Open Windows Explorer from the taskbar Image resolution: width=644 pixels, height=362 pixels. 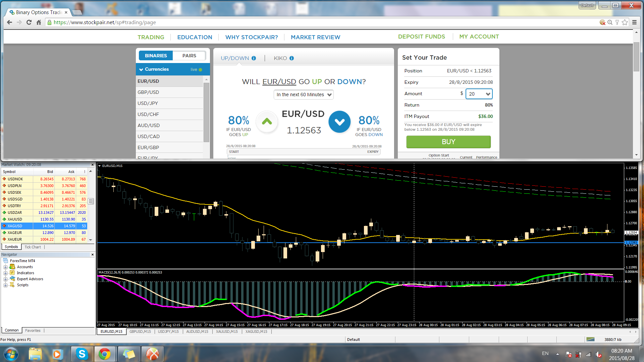click(35, 354)
